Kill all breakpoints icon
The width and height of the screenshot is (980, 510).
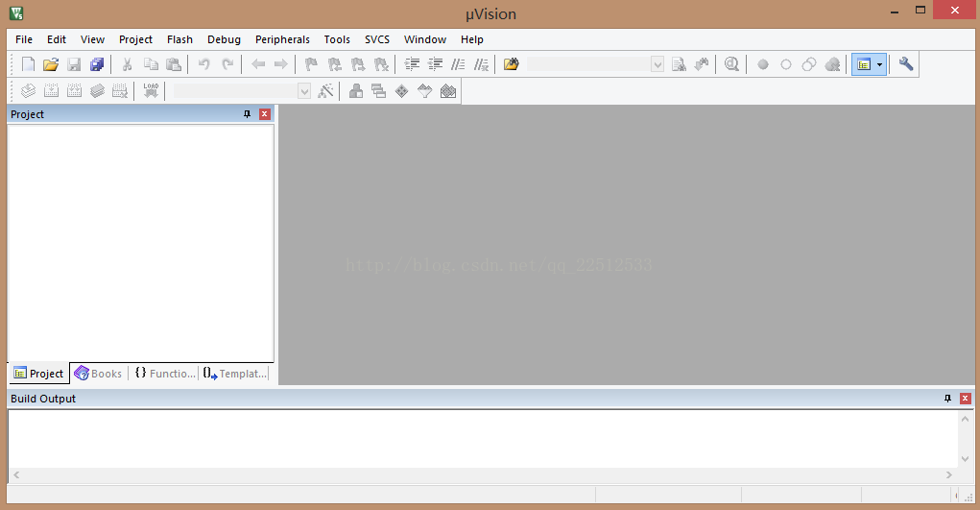832,64
